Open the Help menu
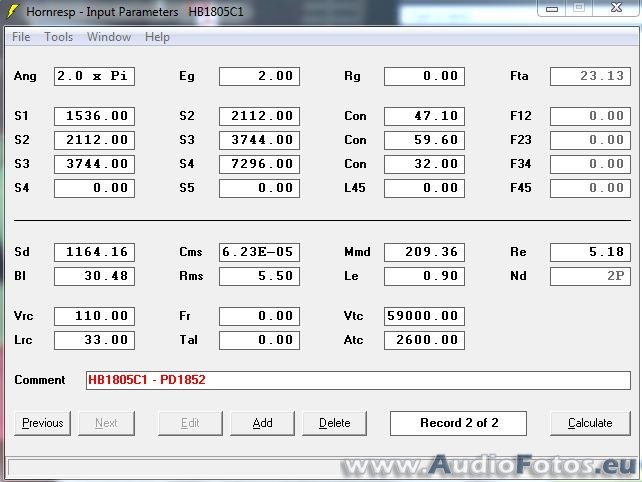 157,37
